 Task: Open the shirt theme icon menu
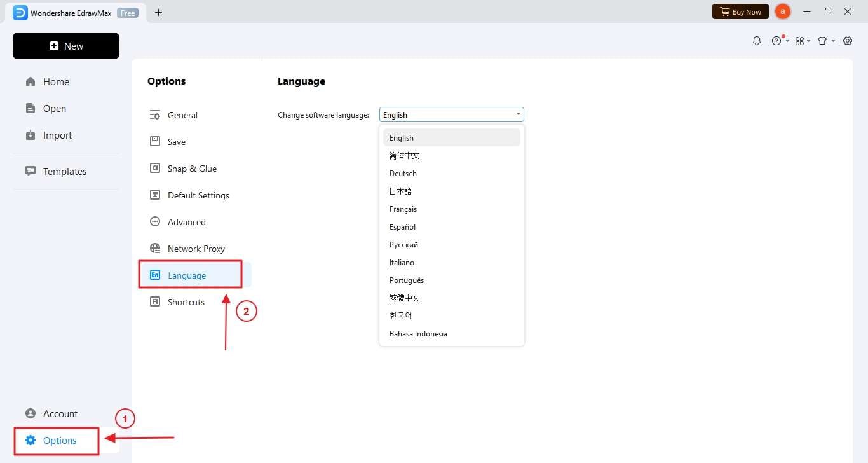[822, 41]
